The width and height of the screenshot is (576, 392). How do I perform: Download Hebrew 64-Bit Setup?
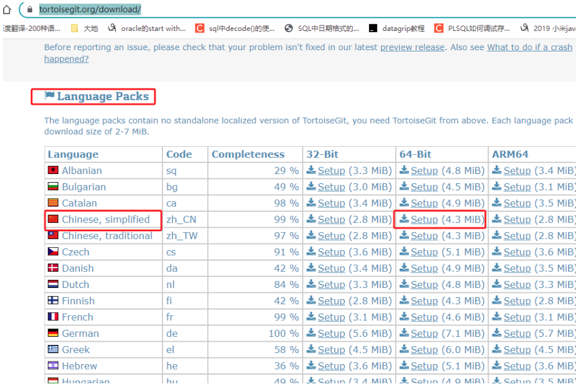424,365
